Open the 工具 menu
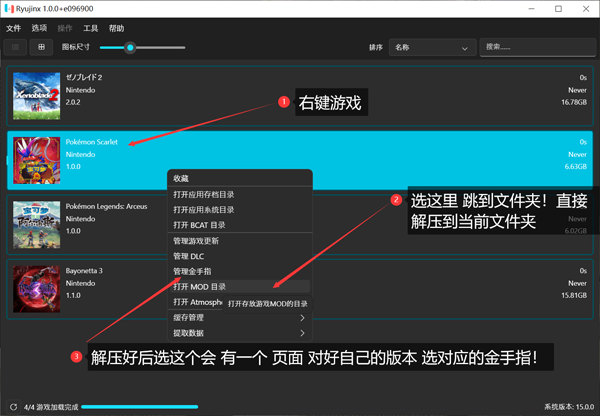The height and width of the screenshot is (416, 600). pyautogui.click(x=91, y=28)
